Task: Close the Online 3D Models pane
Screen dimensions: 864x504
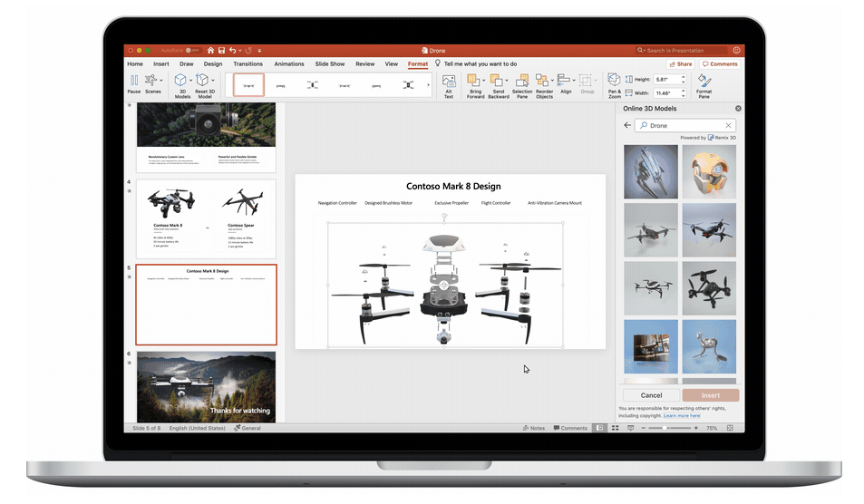Action: [738, 109]
